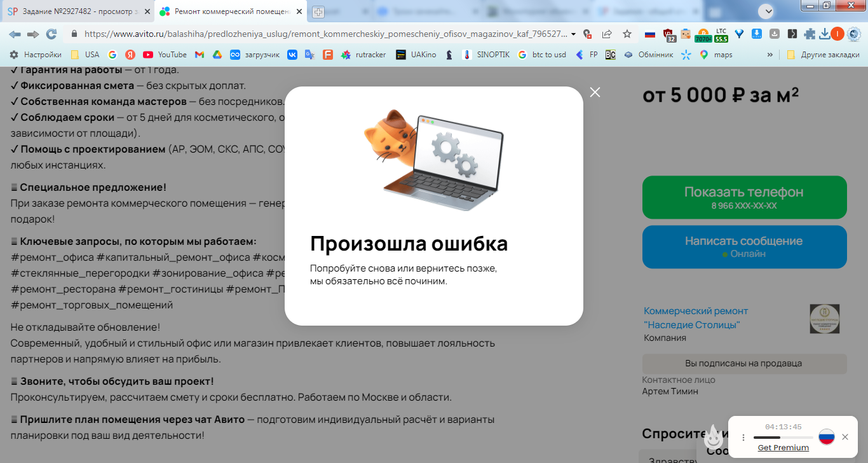Open the address bar history dropdown arrow
This screenshot has height=463, width=868.
point(574,34)
